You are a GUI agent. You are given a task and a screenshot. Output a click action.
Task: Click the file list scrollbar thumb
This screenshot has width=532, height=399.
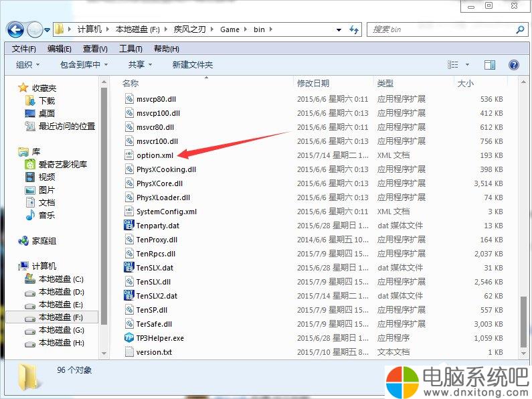pyautogui.click(x=523, y=321)
